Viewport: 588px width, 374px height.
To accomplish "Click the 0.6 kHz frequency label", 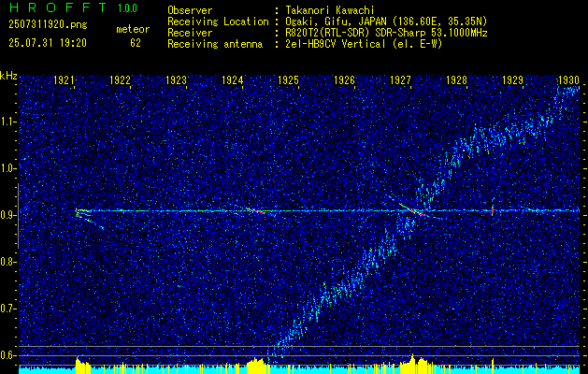I will (8, 355).
